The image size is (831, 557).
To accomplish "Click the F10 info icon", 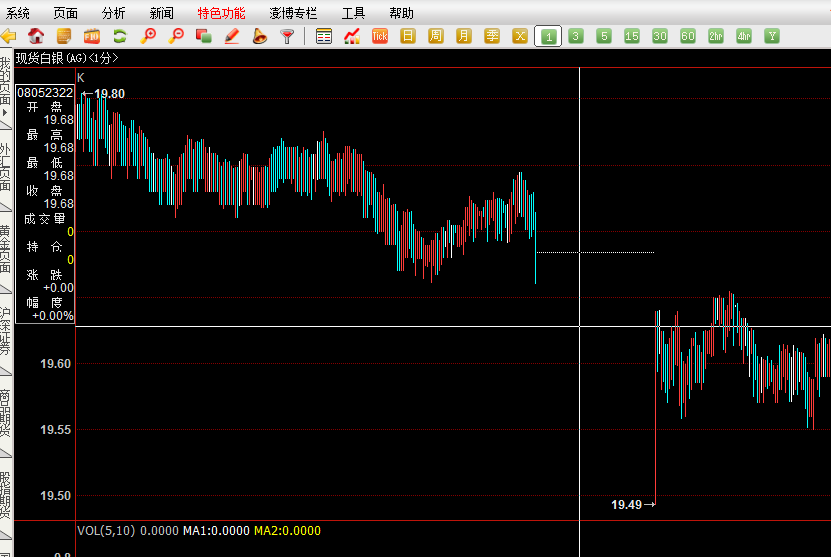I will [x=92, y=36].
